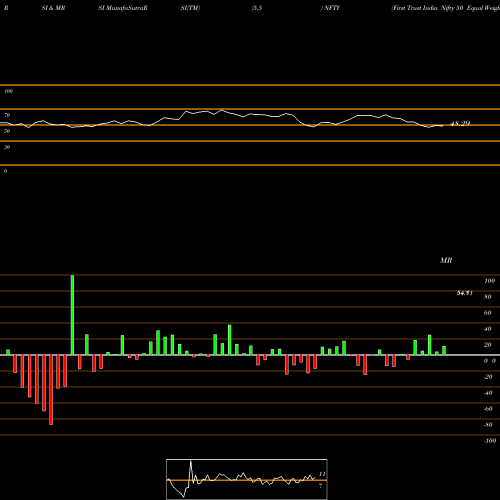Click the MR axis label 20
The width and height of the screenshot is (500, 500).
pyautogui.click(x=488, y=345)
